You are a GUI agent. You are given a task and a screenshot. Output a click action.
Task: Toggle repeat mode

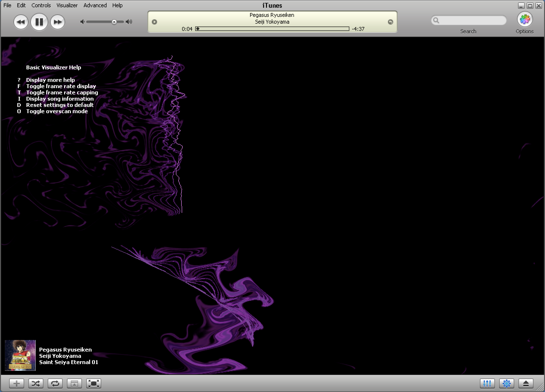pos(55,384)
